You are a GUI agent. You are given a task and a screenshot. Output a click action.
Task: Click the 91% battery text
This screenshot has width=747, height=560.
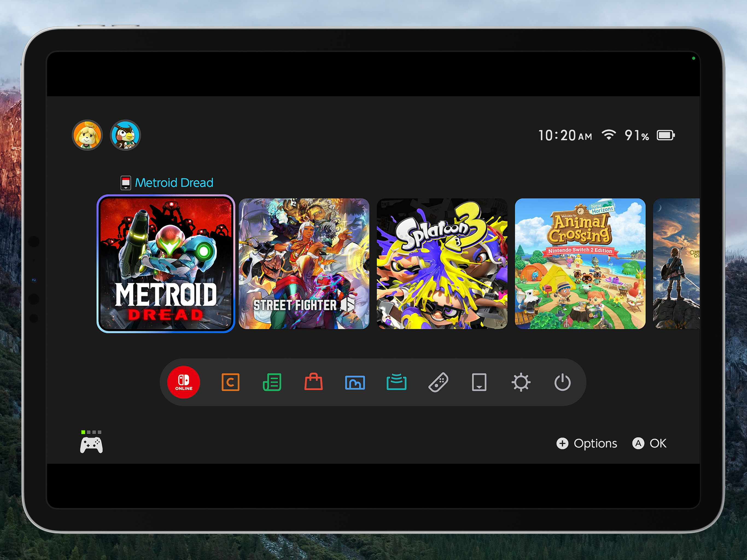coord(637,135)
